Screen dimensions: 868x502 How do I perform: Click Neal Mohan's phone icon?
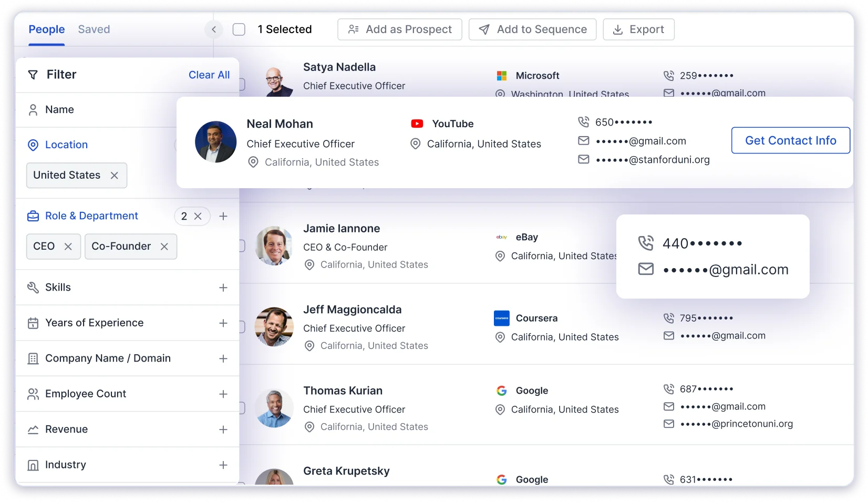584,122
